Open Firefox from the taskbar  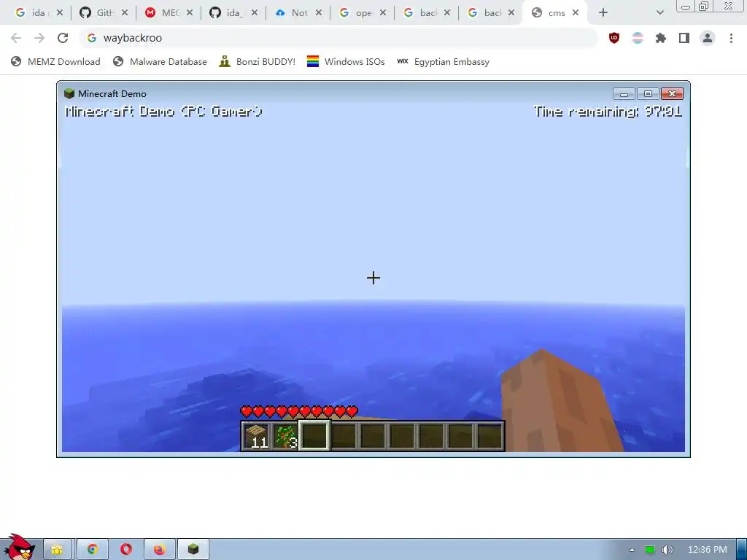tap(159, 550)
